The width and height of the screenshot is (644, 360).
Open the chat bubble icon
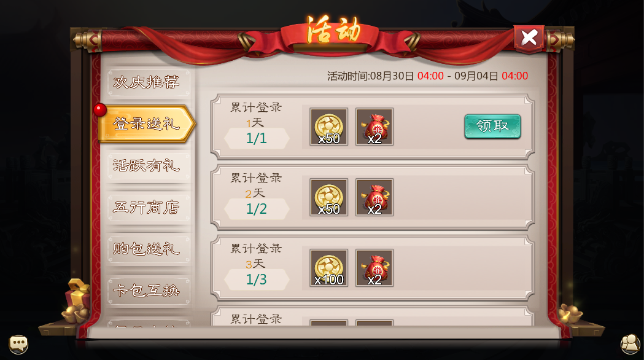click(18, 343)
